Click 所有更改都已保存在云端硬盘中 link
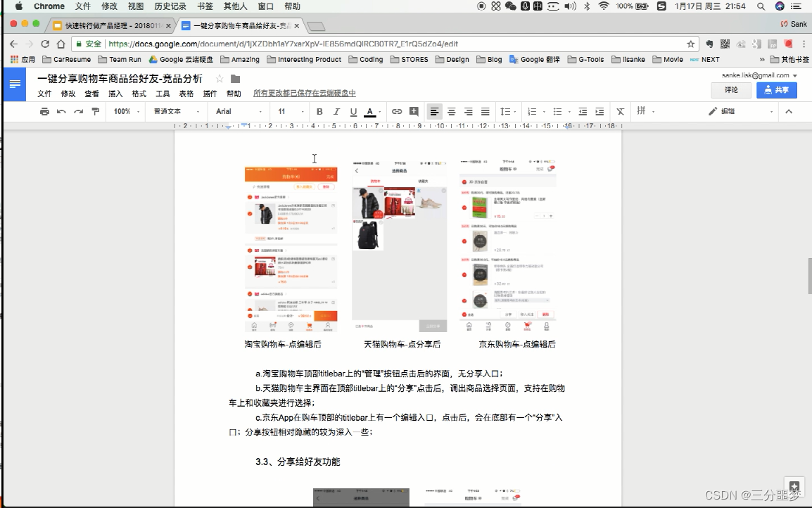The image size is (812, 508). (x=305, y=93)
